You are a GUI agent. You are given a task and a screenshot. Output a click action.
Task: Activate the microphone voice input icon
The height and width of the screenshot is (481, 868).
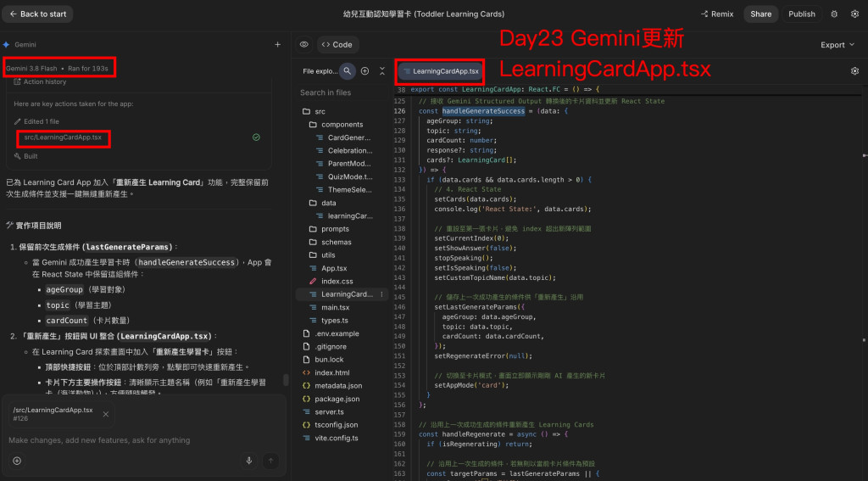pyautogui.click(x=249, y=461)
